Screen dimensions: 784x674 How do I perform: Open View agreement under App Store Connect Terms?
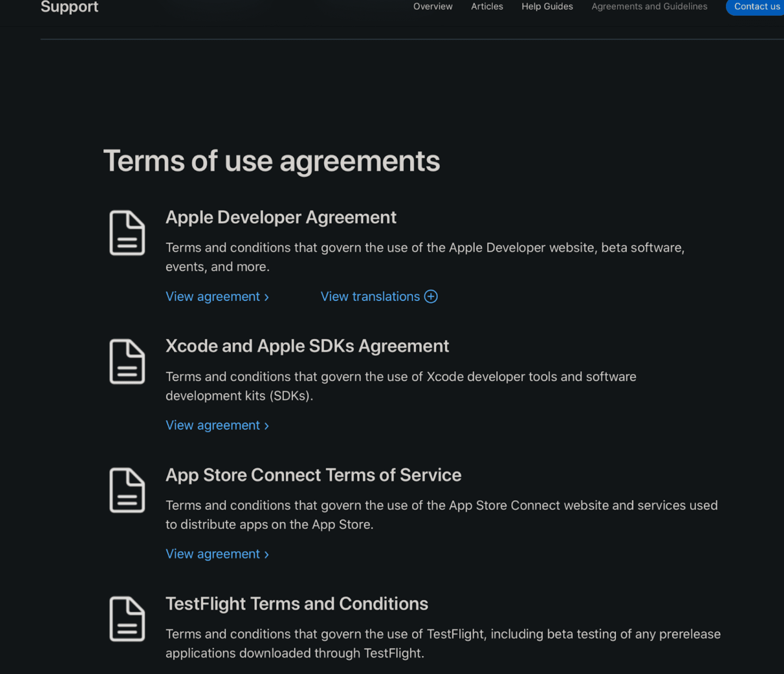[217, 554]
